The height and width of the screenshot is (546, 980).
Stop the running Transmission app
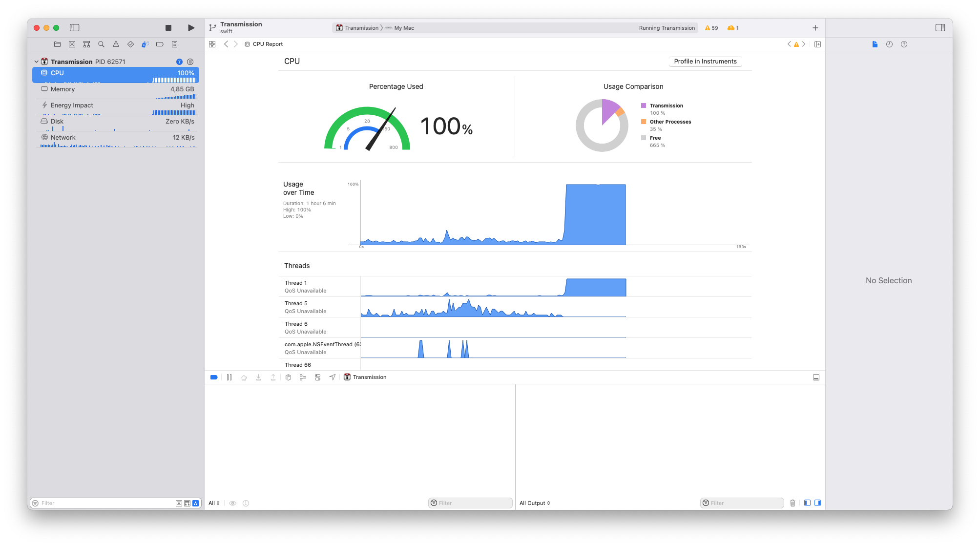(x=168, y=28)
